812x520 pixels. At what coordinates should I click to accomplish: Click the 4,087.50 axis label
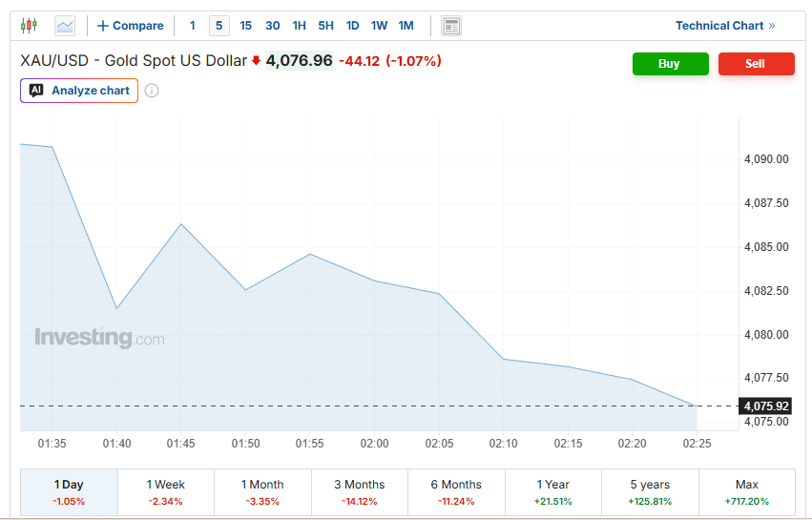(x=766, y=203)
